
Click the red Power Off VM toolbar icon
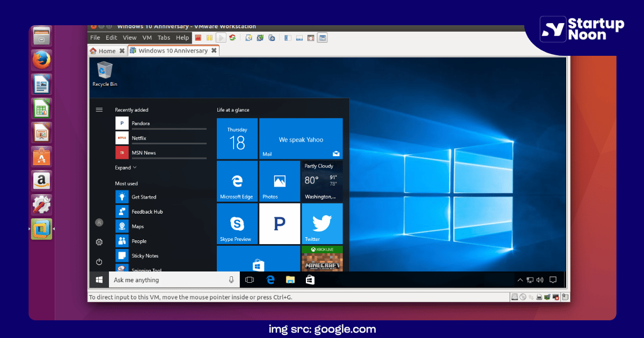[198, 38]
